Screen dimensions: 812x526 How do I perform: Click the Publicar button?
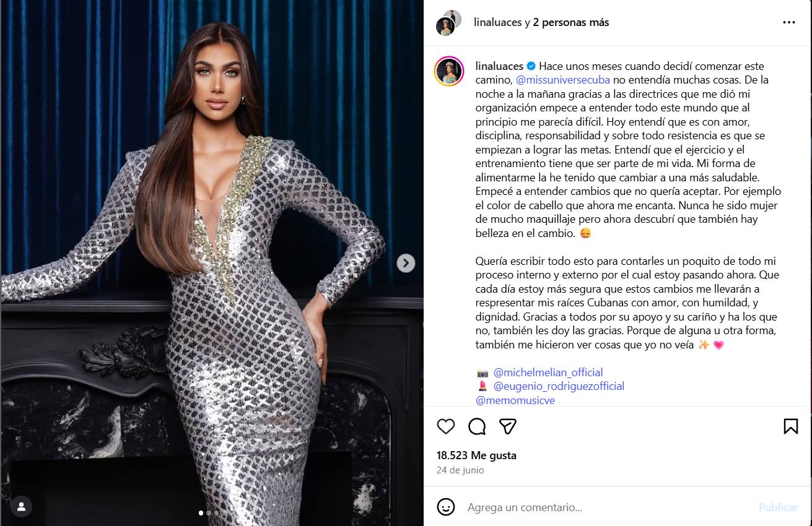click(779, 507)
